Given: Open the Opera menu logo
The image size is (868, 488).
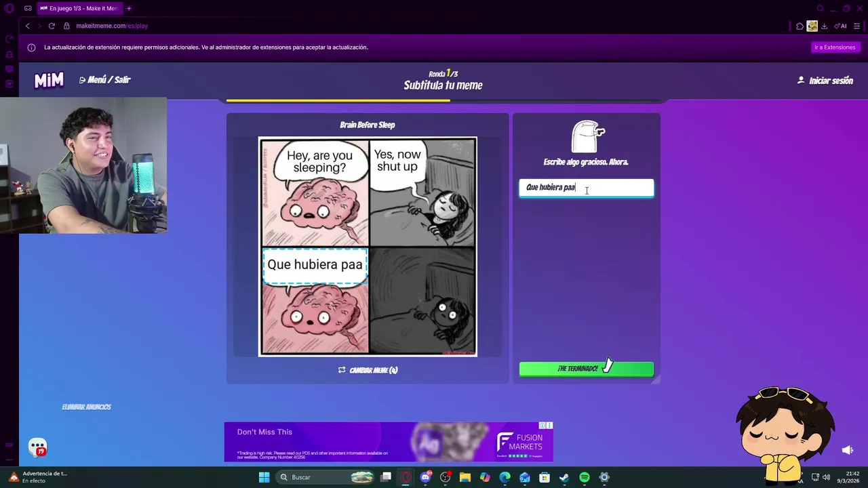Looking at the screenshot, I should coord(9,8).
